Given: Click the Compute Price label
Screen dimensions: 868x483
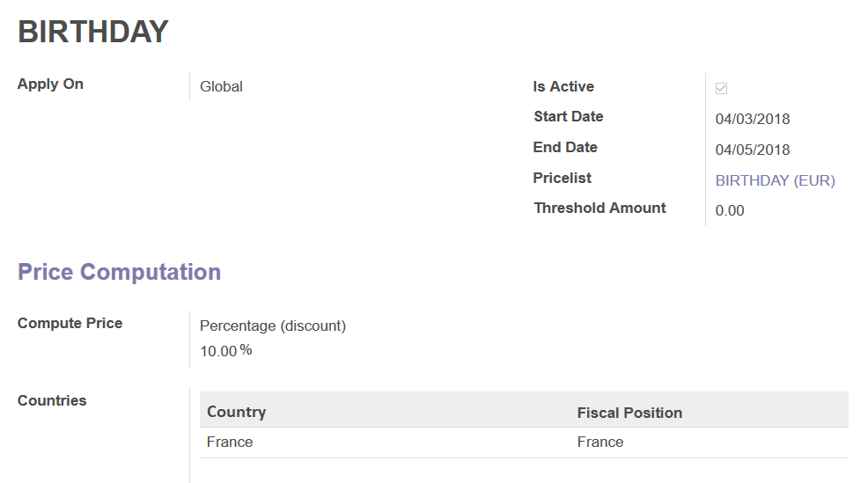Looking at the screenshot, I should click(x=70, y=323).
